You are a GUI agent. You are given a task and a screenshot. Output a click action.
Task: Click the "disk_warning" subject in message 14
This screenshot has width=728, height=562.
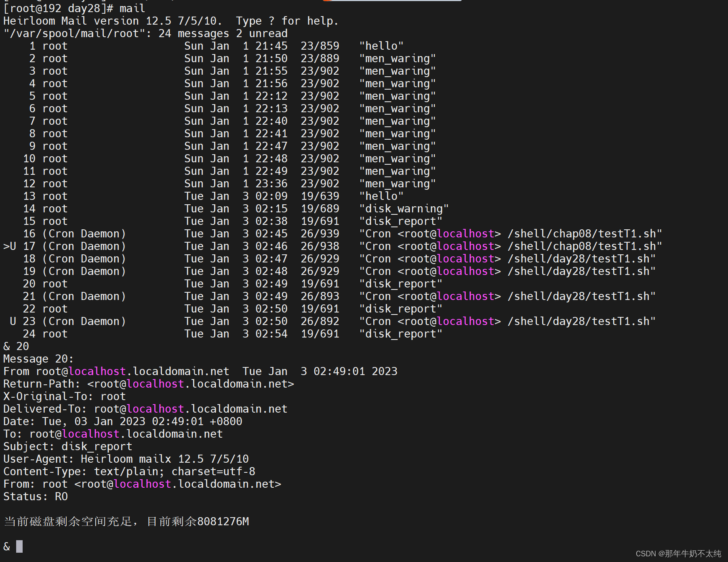click(x=404, y=209)
